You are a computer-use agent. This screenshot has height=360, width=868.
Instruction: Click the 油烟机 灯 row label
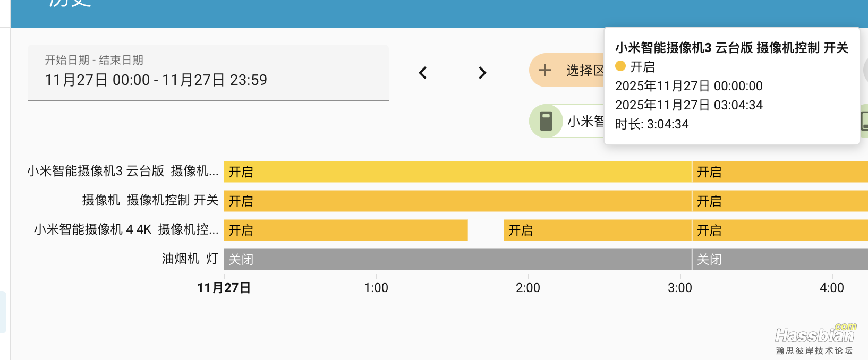[190, 259]
